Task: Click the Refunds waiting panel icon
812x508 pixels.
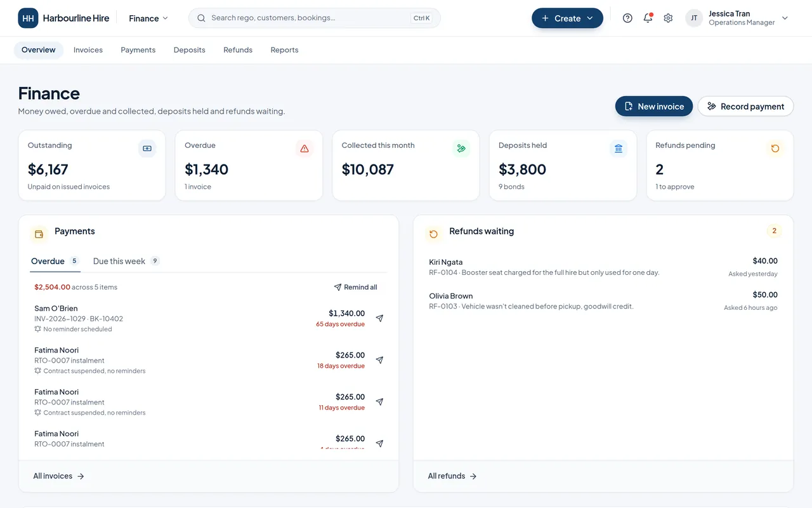Action: coord(434,234)
